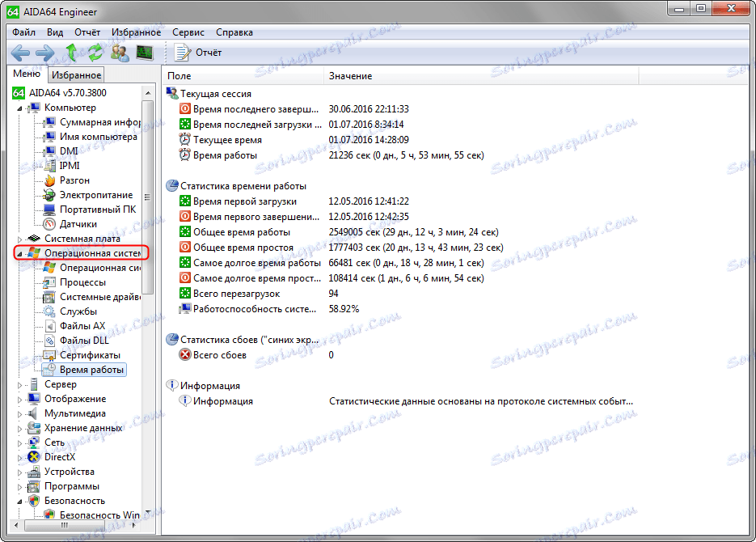Screen dimensions: 756x542
Task: Click the green Up level arrow icon
Action: click(71, 52)
